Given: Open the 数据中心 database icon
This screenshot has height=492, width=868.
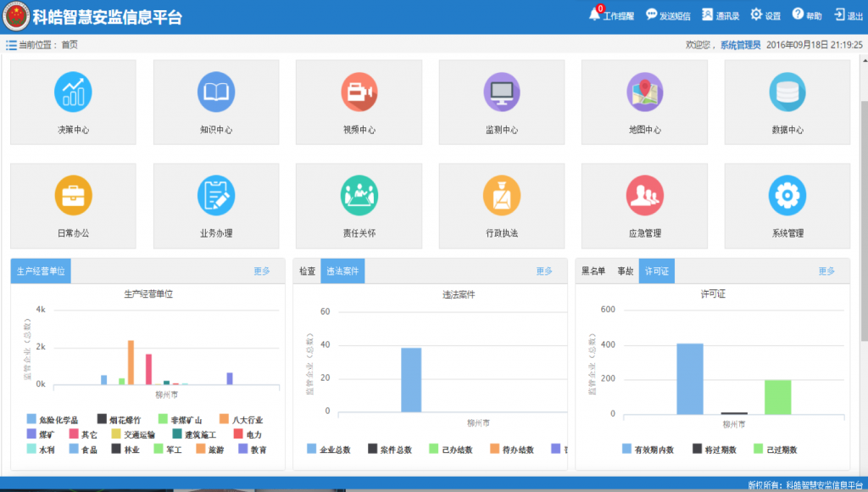Looking at the screenshot, I should click(787, 92).
